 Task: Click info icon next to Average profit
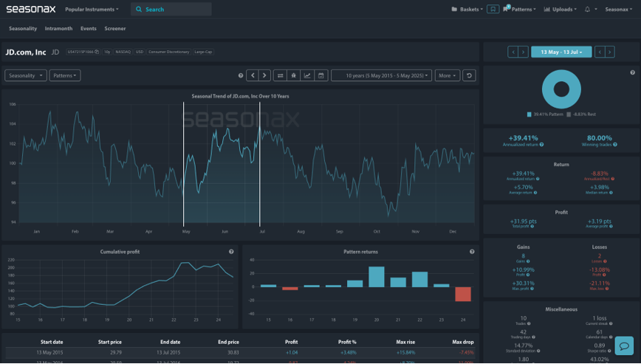click(x=611, y=227)
